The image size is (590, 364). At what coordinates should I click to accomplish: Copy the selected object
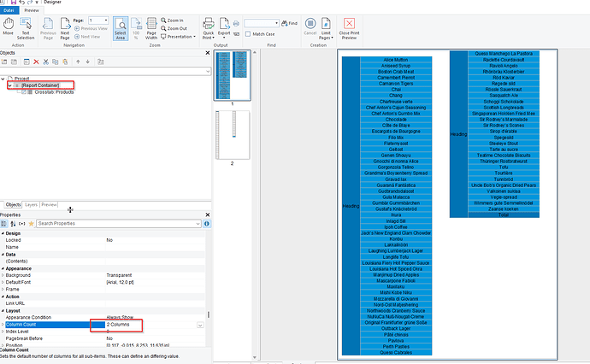point(56,62)
